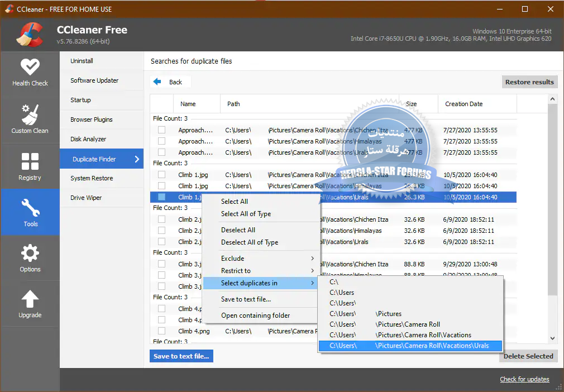Click Climb 3 row in Chichen Itza
The image size is (564, 392).
coord(333,264)
